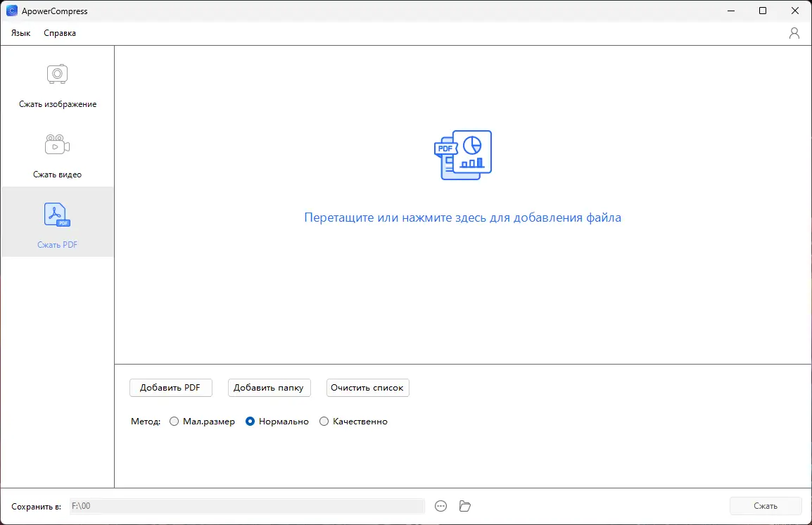Open the user account icon
The width and height of the screenshot is (812, 525).
pos(794,32)
